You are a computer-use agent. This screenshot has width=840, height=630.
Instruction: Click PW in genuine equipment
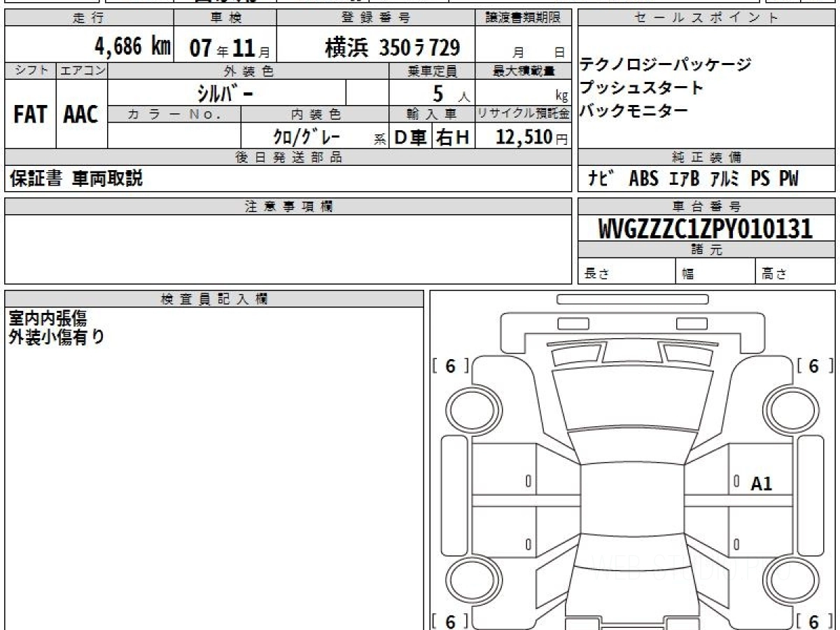coord(788,179)
